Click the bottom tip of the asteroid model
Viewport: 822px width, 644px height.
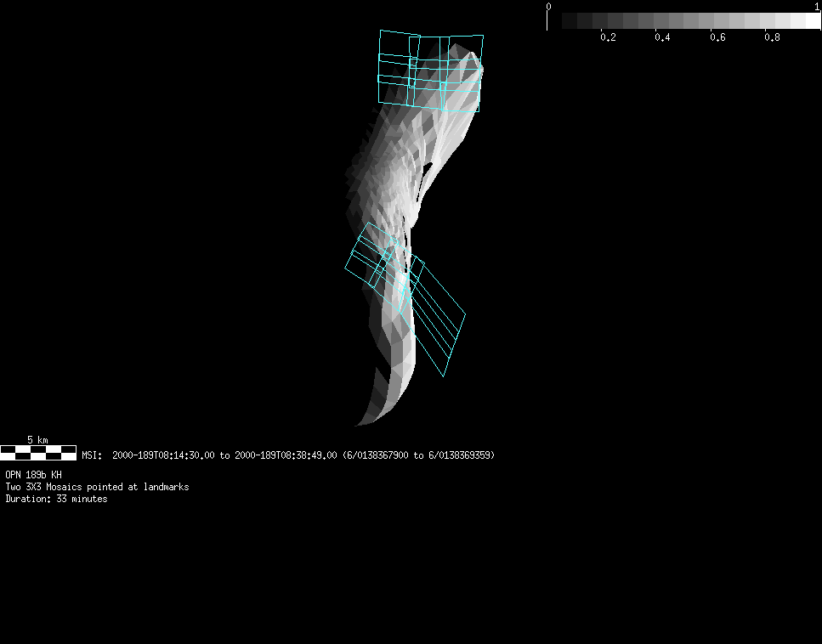tap(360, 421)
